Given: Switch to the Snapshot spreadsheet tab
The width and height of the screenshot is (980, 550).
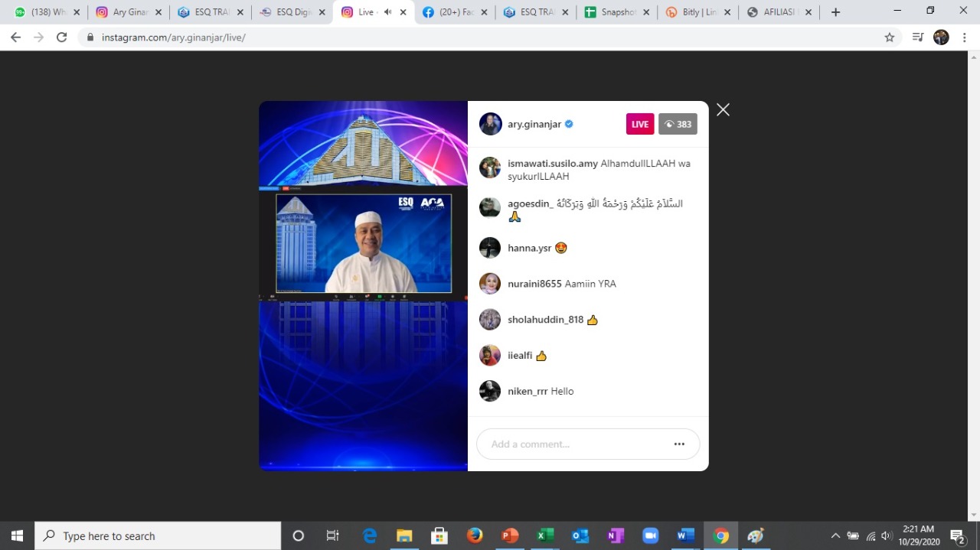Looking at the screenshot, I should click(616, 12).
